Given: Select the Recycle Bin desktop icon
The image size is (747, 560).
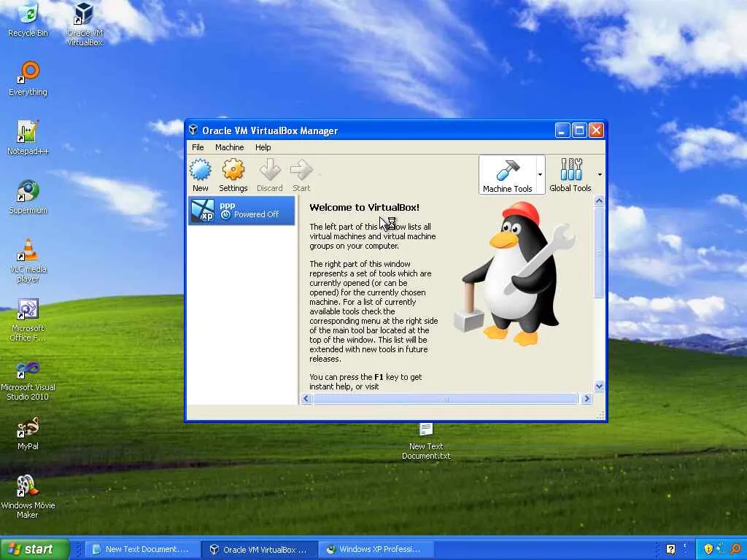Looking at the screenshot, I should pyautogui.click(x=28, y=20).
